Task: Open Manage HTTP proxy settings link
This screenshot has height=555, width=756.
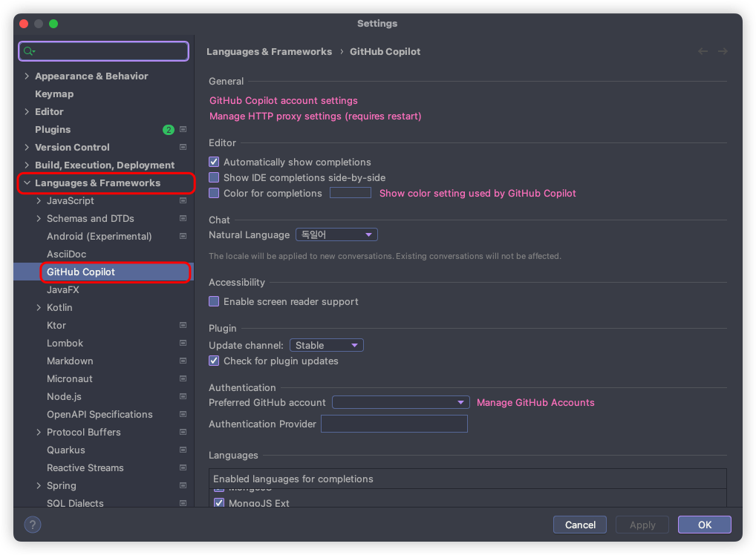Action: tap(316, 116)
